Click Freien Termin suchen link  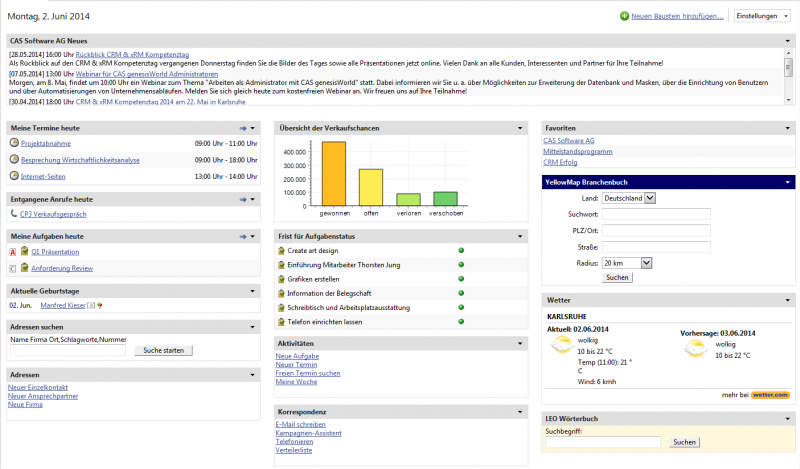pyautogui.click(x=308, y=374)
